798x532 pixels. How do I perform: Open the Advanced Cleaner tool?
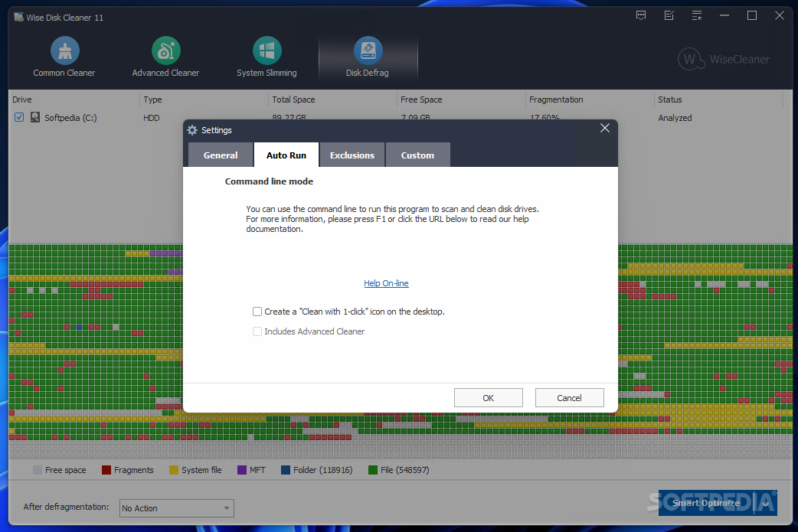coord(165,57)
